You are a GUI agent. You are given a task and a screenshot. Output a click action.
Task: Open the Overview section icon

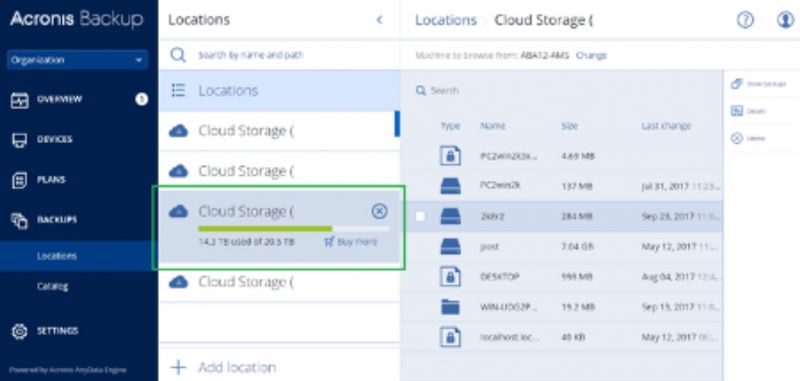19,100
